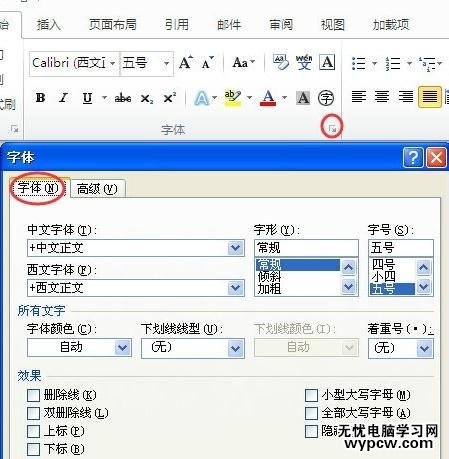Click the Character Shading icon
The width and height of the screenshot is (449, 459).
(303, 98)
